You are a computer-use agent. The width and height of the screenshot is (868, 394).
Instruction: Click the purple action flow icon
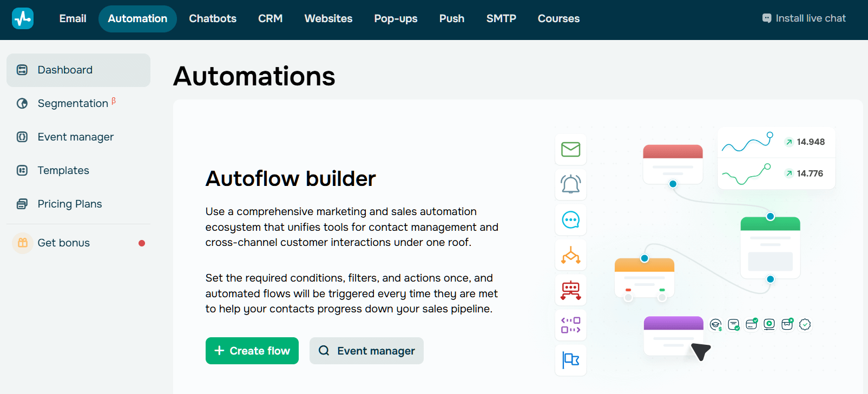point(570,325)
